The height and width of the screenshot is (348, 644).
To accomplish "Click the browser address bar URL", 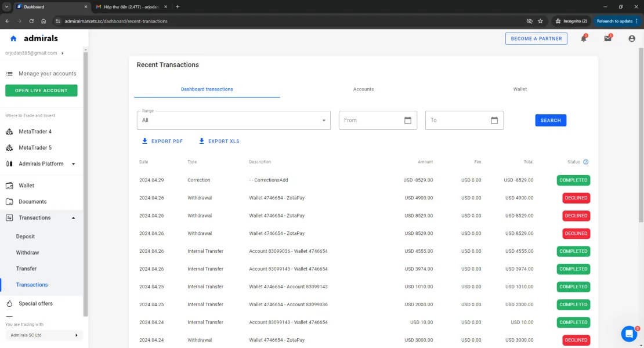I will tap(116, 21).
